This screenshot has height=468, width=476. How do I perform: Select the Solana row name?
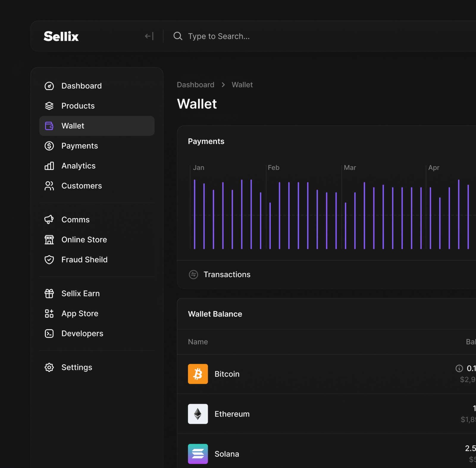coord(227,454)
